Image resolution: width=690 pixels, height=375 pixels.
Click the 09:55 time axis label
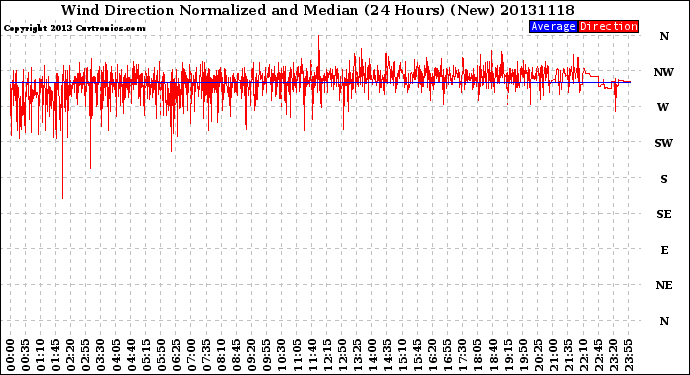267,355
